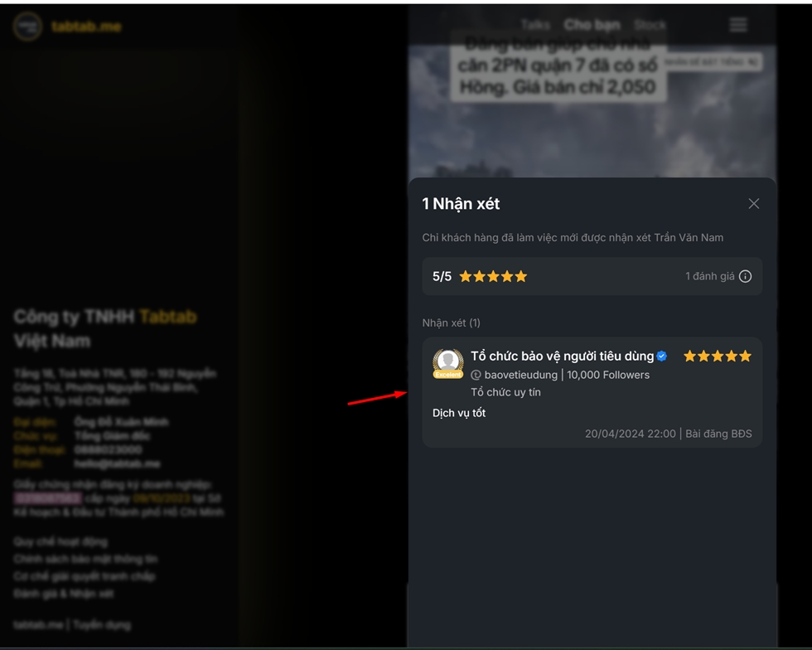Open the Tuyển dụng footer link
This screenshot has height=650, width=812.
tap(102, 624)
